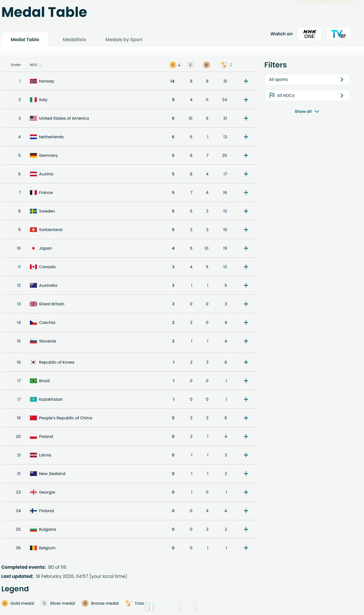Open the All NOCs filter
Viewport: 364px width, 615px height.
307,95
